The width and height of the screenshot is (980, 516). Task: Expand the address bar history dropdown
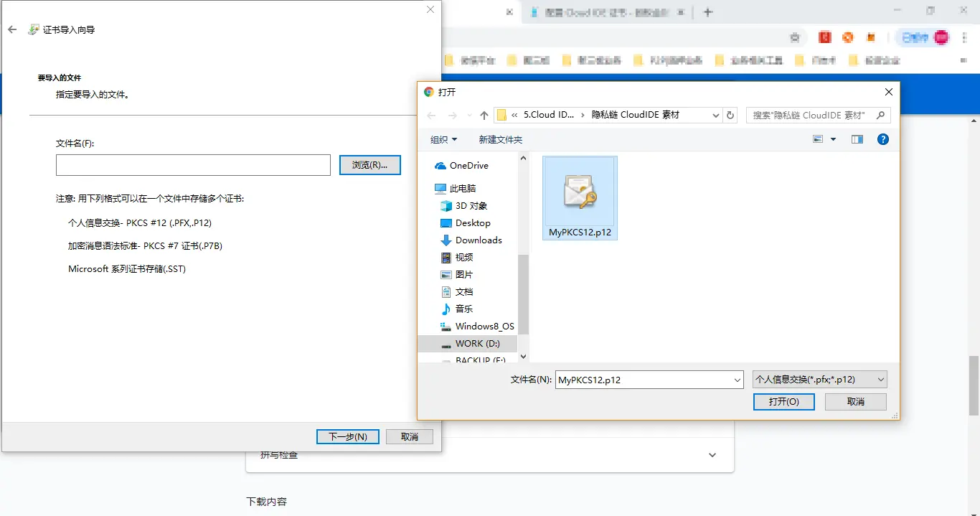tap(715, 115)
